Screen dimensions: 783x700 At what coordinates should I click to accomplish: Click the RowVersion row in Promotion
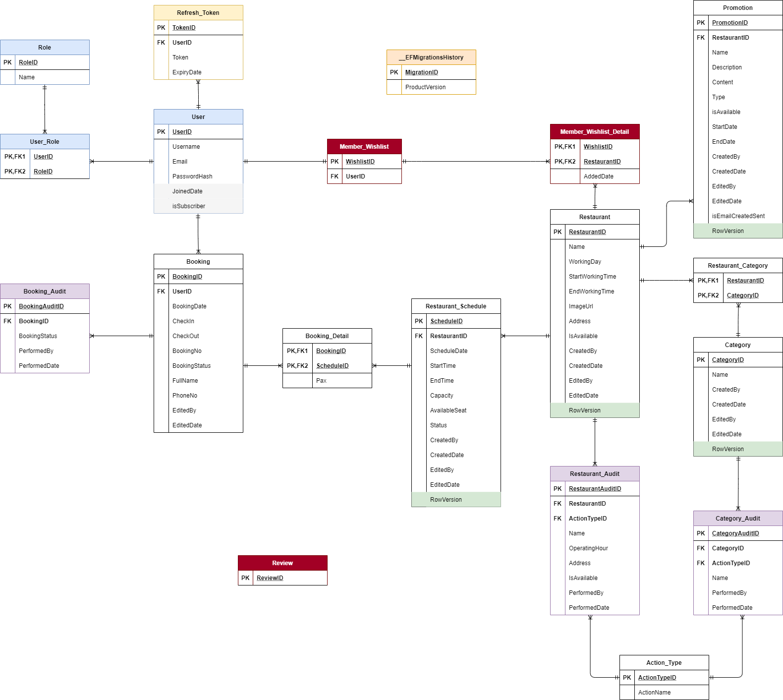coord(738,231)
